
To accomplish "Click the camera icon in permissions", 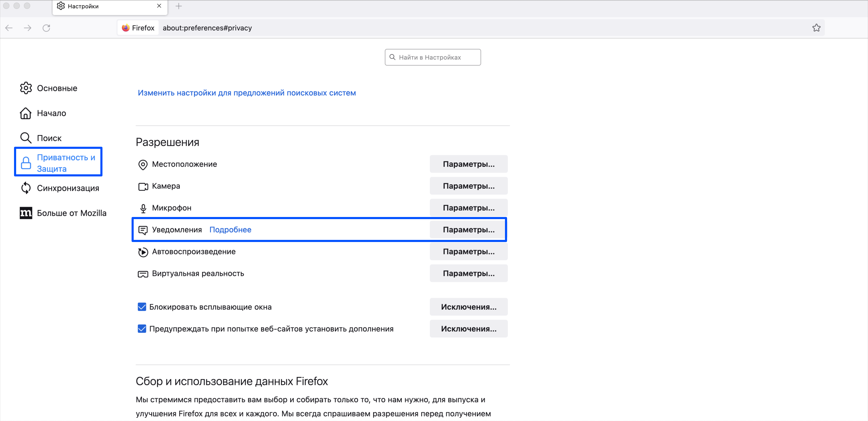I will 143,186.
